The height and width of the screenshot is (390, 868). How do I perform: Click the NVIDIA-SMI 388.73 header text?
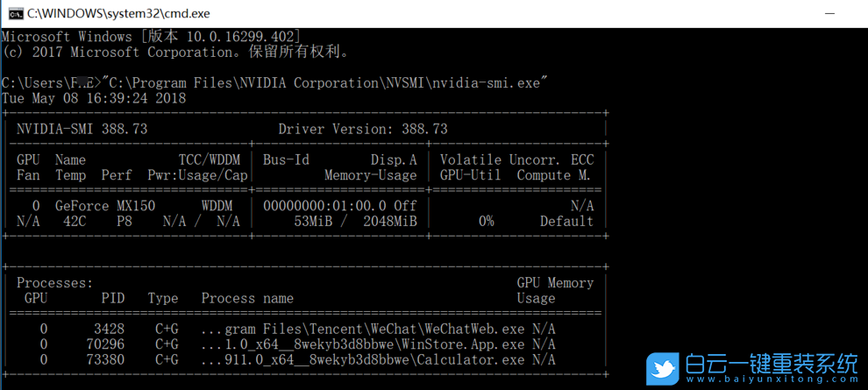(x=82, y=130)
